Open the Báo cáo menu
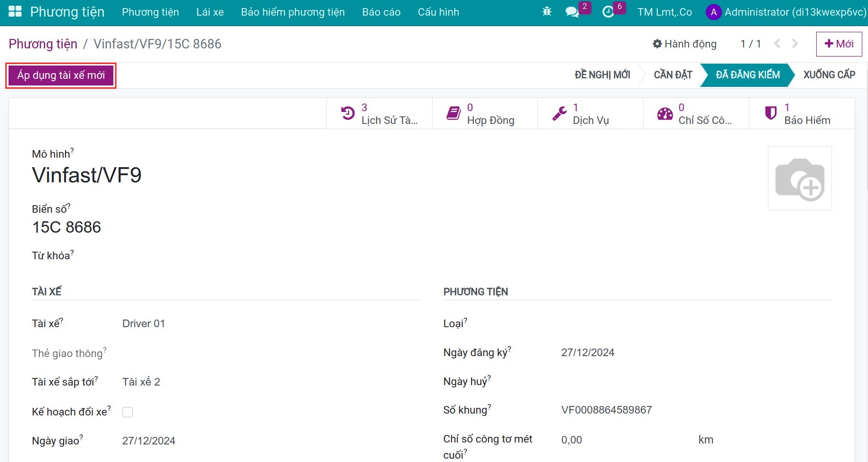 381,12
